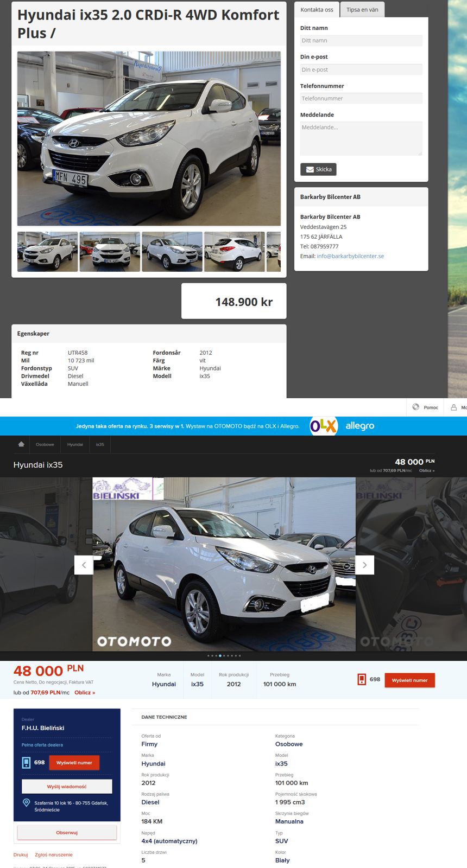This screenshot has height=868, width=467.
Task: Click the Manualna value under Skrzynia biegów
Action: [x=289, y=821]
